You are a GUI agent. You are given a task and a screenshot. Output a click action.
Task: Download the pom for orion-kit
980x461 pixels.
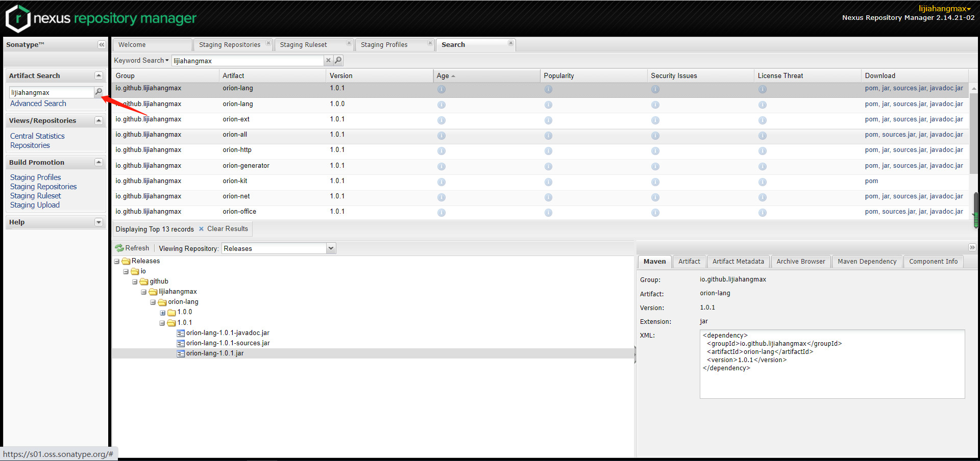(x=871, y=181)
